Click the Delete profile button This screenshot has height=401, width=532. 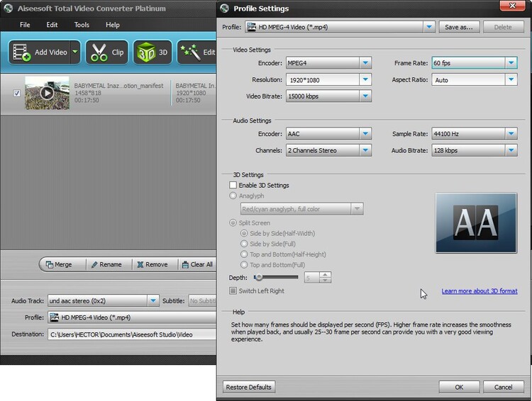click(503, 27)
